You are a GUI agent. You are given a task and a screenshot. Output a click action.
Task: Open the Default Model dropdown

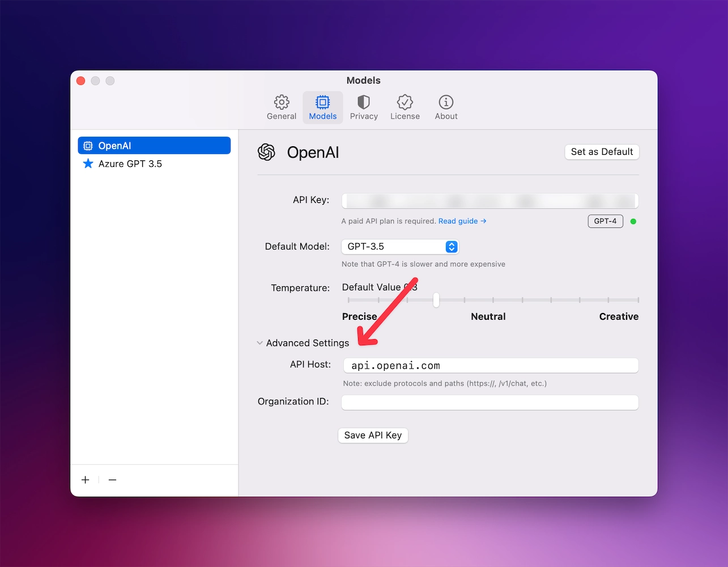[399, 247]
